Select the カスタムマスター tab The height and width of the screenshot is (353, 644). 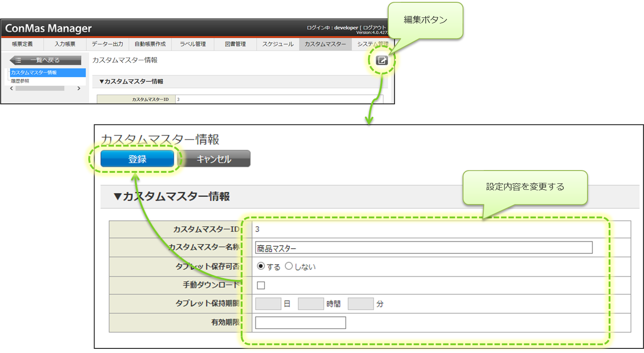click(x=325, y=44)
